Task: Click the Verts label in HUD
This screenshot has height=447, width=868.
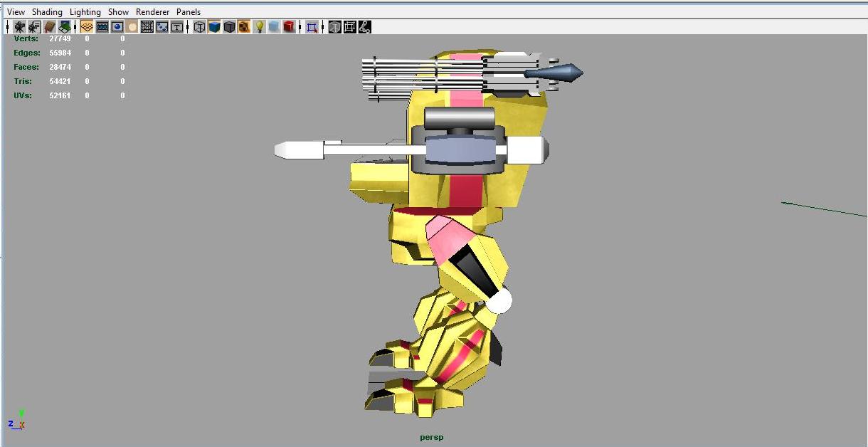Action: tap(26, 38)
